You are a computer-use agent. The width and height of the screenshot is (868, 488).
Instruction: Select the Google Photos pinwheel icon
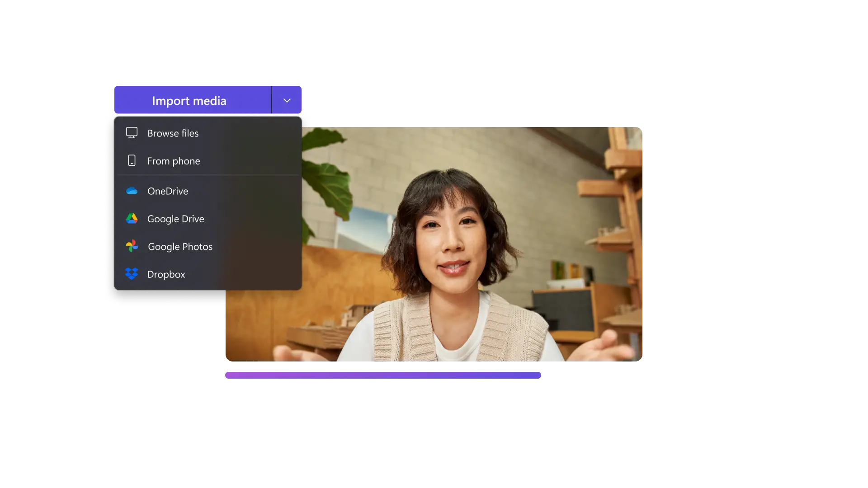[132, 247]
